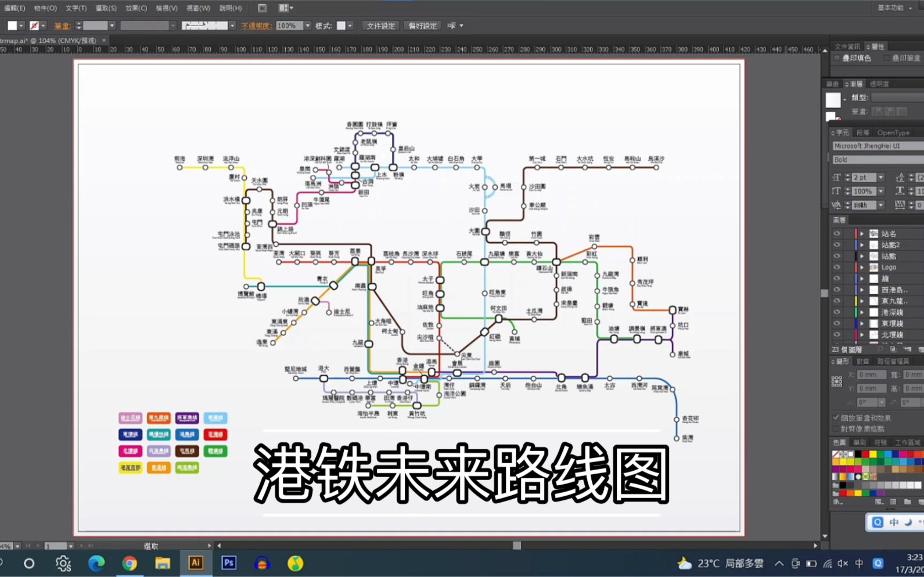Open Adobe Illustrator from the taskbar

196,563
